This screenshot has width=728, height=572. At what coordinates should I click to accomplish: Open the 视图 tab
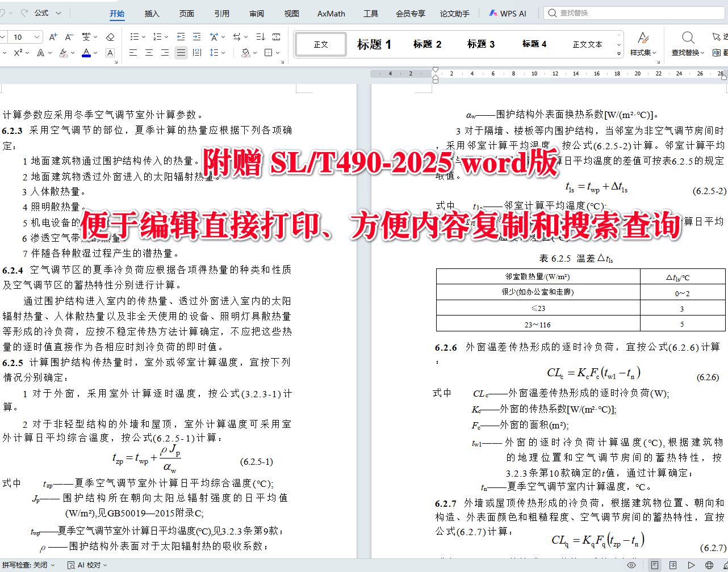click(292, 14)
